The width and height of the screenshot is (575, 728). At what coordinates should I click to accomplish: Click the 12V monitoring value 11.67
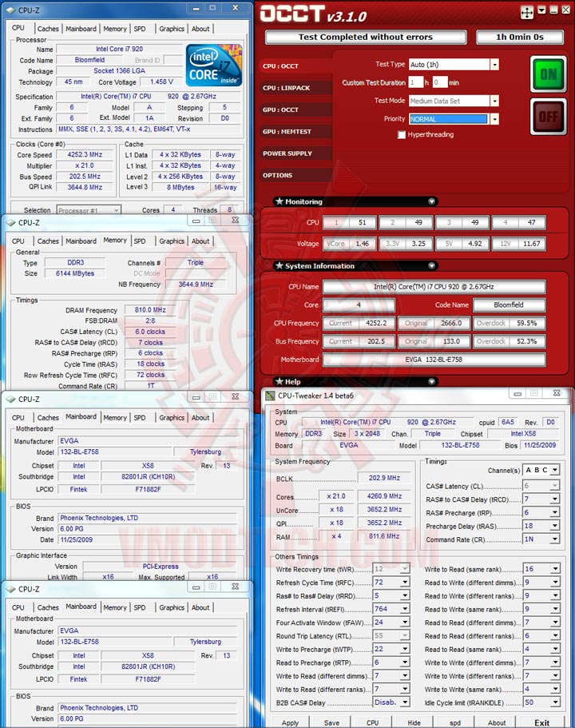(532, 243)
